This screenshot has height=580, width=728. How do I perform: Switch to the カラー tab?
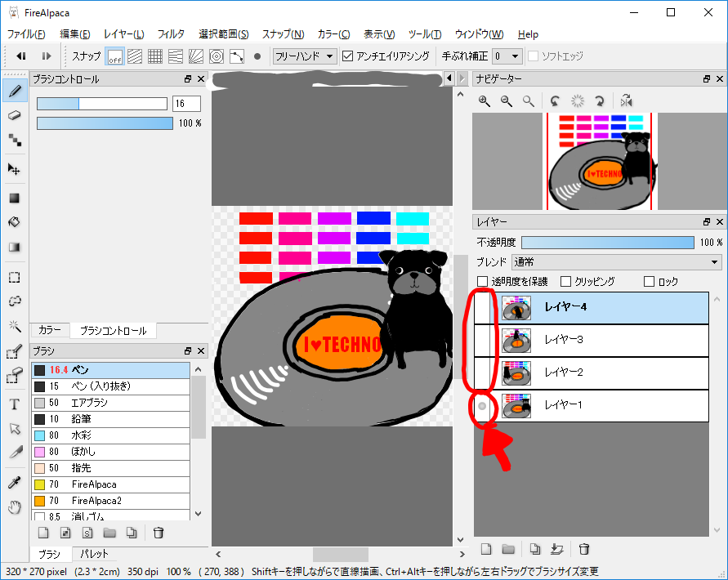[x=50, y=330]
